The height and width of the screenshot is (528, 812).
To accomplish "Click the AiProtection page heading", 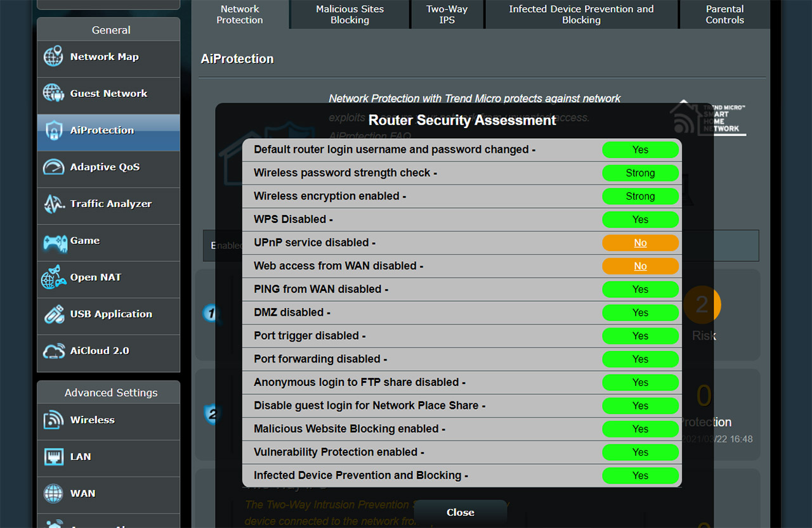I will (x=237, y=59).
